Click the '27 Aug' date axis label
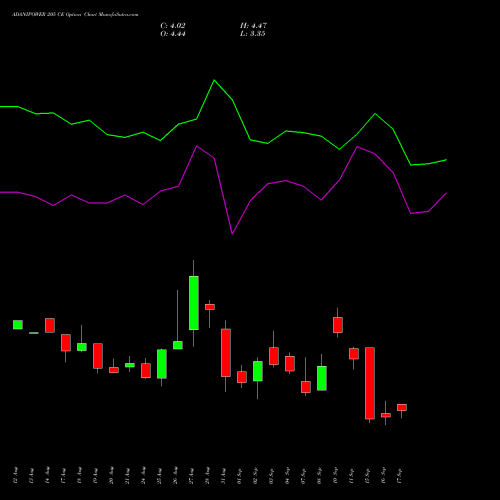The height and width of the screenshot is (500, 500). coord(191,476)
